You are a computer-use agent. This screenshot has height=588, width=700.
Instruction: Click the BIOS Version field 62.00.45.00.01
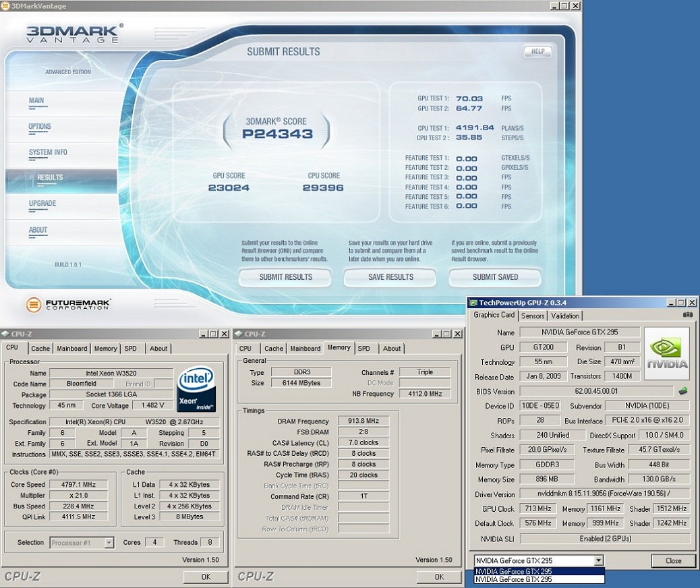point(596,391)
